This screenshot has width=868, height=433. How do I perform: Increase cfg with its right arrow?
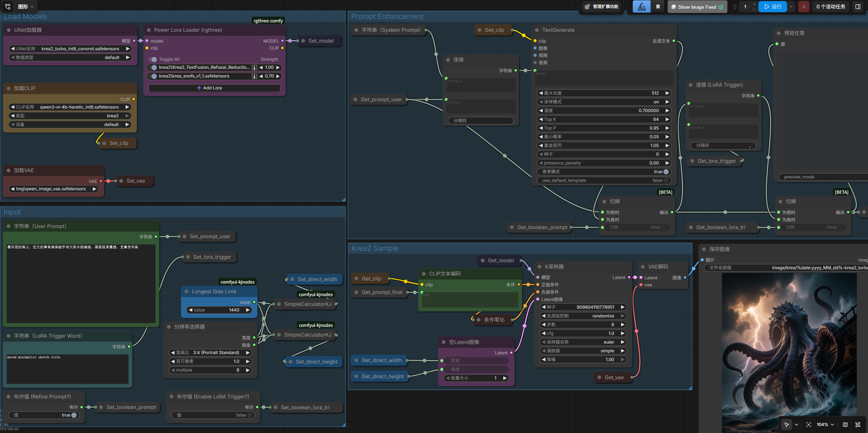point(622,333)
